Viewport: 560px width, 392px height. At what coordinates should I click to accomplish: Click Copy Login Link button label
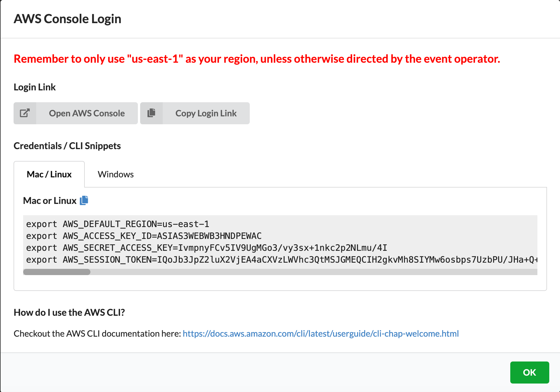[x=206, y=113]
